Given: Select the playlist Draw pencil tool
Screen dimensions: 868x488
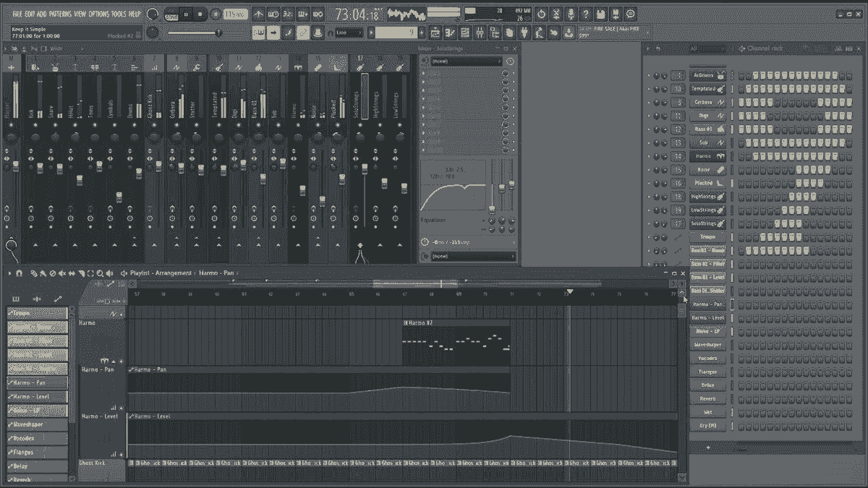Looking at the screenshot, I should [33, 273].
